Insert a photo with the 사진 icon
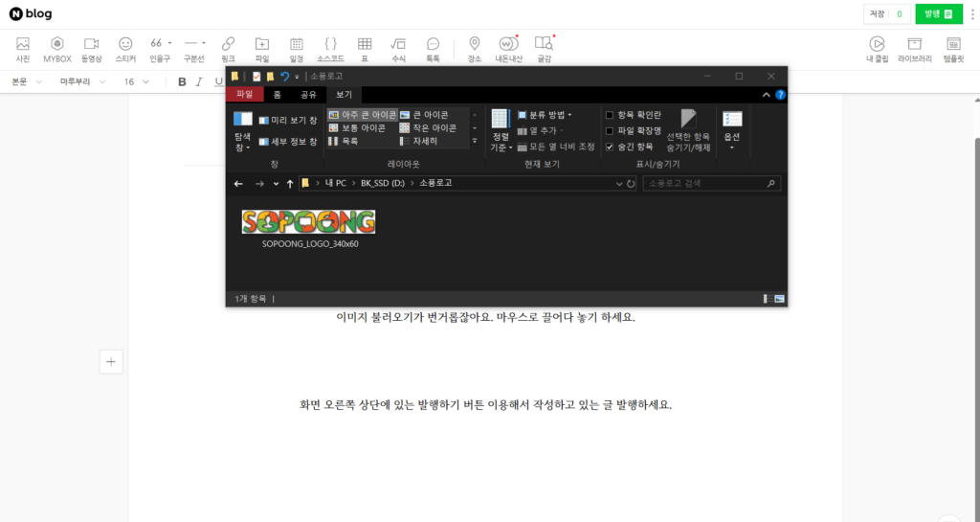 (23, 50)
